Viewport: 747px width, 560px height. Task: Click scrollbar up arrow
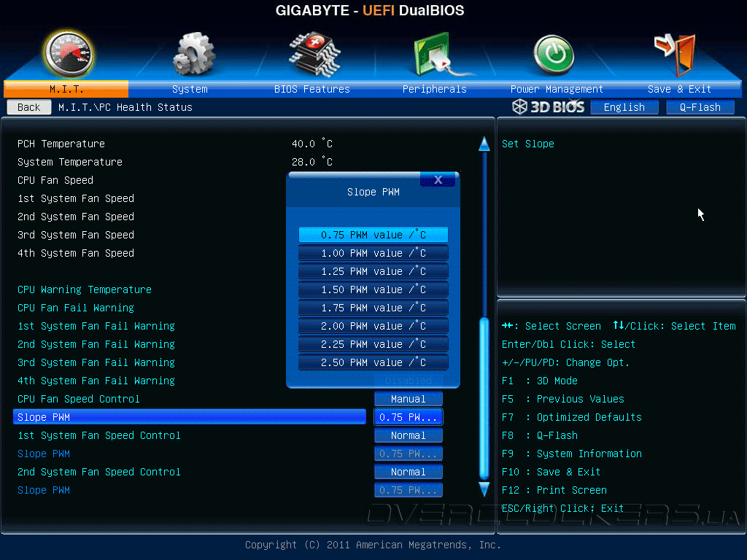click(484, 144)
